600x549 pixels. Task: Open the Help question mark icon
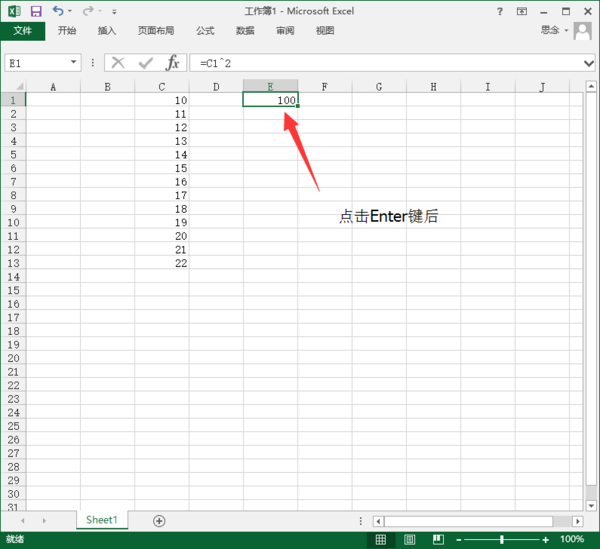click(x=500, y=11)
